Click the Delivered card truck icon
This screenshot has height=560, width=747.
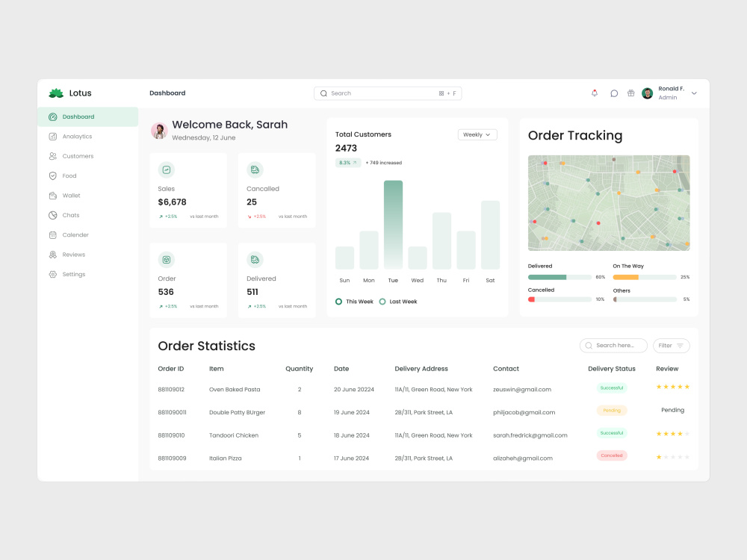coord(255,260)
